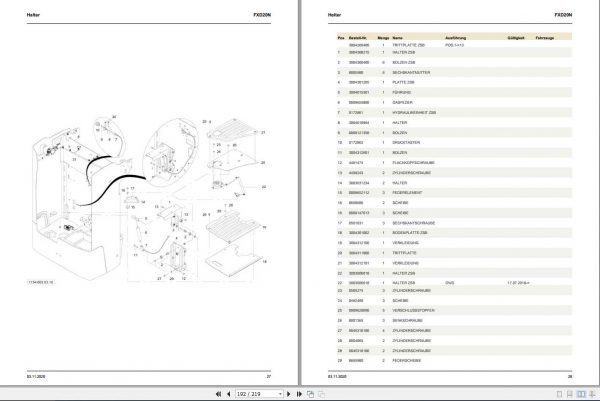The image size is (600, 401).
Task: Click the greyed next view icon
Action: coord(321,394)
